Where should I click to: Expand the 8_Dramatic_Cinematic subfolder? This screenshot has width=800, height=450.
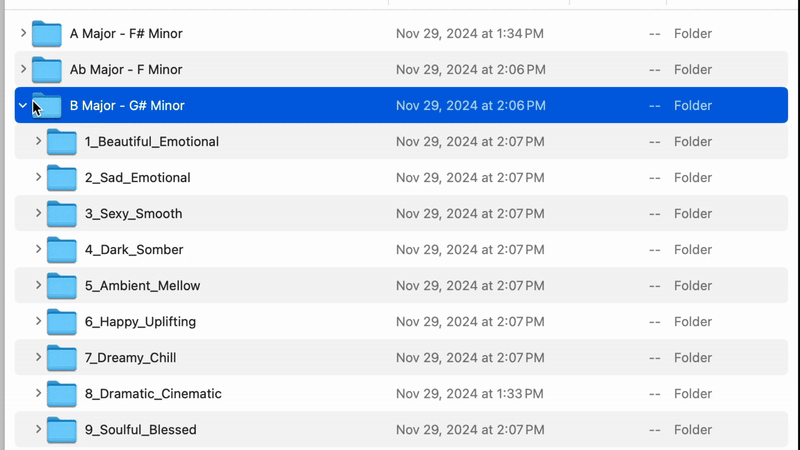(x=38, y=393)
